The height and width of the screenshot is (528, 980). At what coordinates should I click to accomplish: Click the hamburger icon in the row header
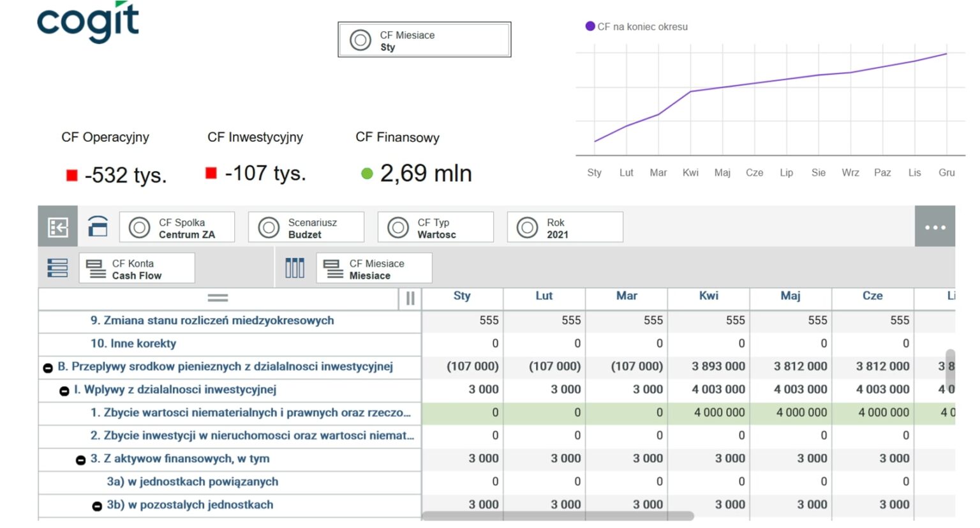[217, 298]
